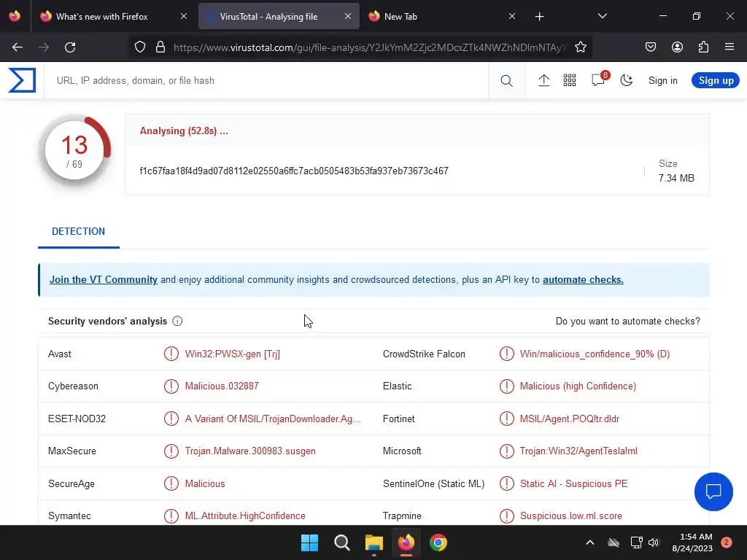Click tracking protection shield icon
Image resolution: width=747 pixels, height=560 pixels.
click(139, 47)
